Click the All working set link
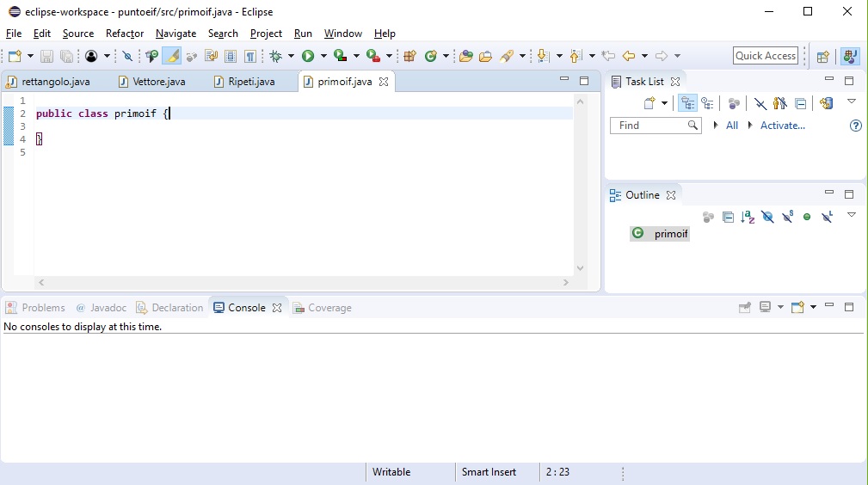Image resolution: width=868 pixels, height=485 pixels. 732,126
